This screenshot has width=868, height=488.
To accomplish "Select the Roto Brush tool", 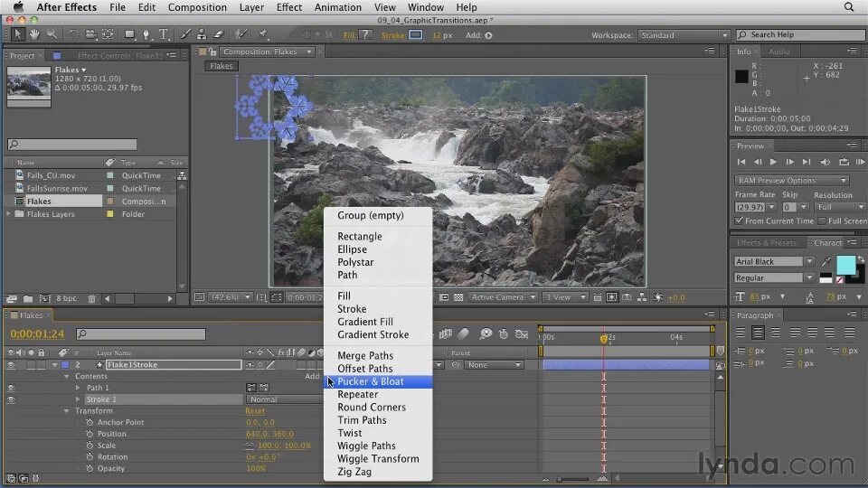I will pyautogui.click(x=241, y=34).
